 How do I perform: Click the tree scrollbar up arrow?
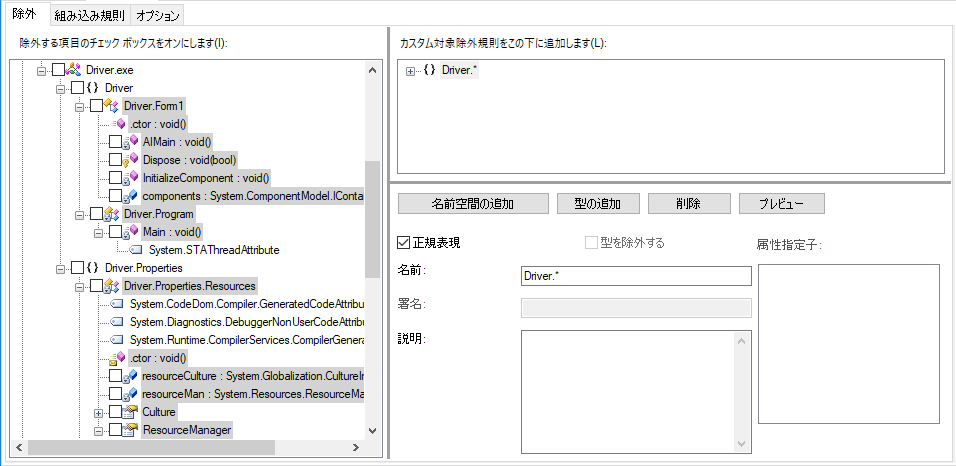(x=373, y=70)
